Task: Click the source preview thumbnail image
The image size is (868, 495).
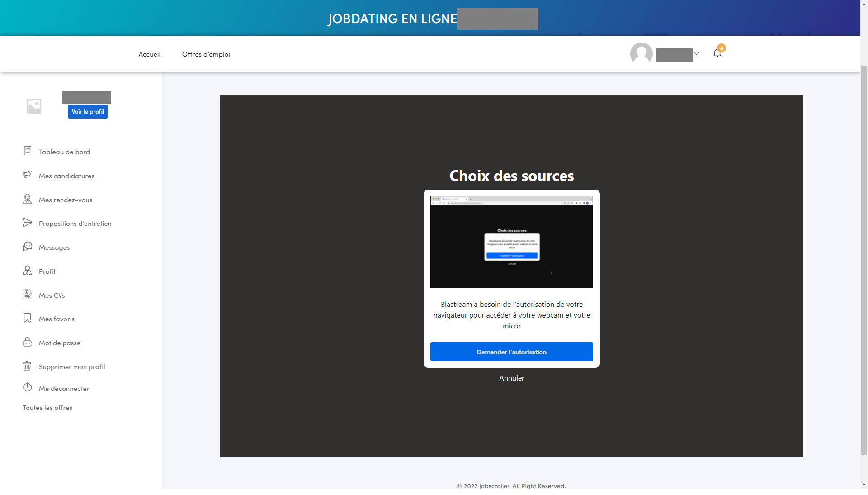Action: [511, 242]
